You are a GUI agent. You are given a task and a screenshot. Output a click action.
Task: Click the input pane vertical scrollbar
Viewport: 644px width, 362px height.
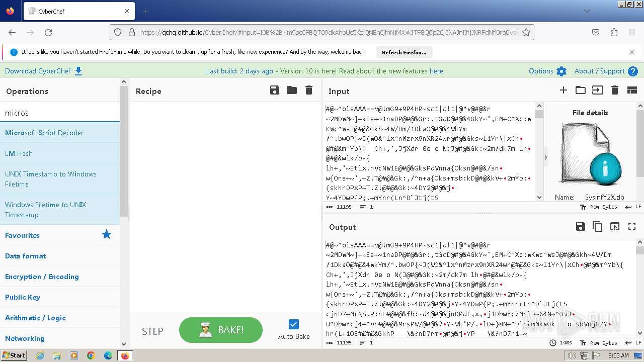tap(539, 152)
